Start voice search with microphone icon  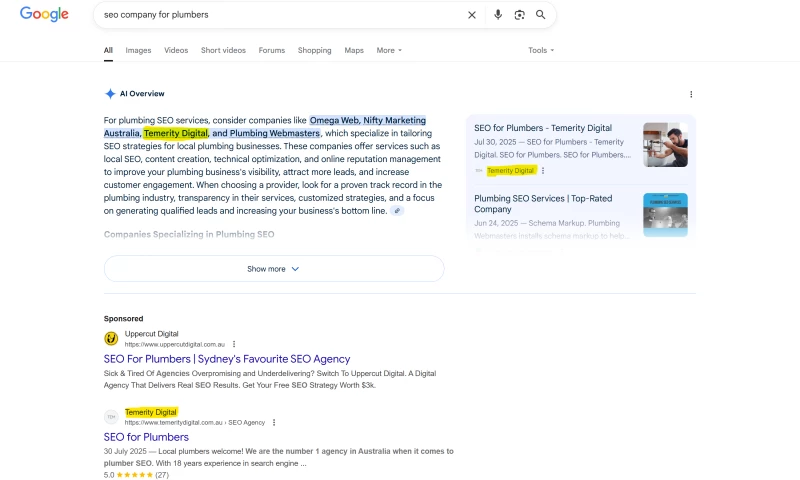coord(498,15)
